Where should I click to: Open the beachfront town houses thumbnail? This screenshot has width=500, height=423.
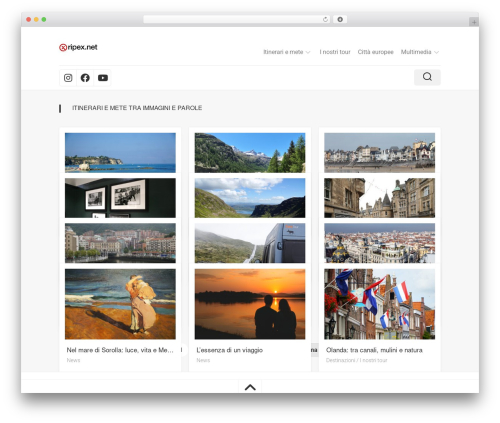point(380,153)
